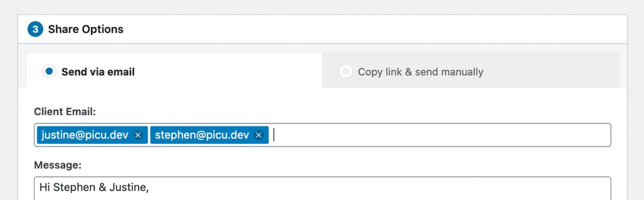Viewport: 644px width, 200px height.
Task: Click the Message label
Action: click(x=57, y=165)
